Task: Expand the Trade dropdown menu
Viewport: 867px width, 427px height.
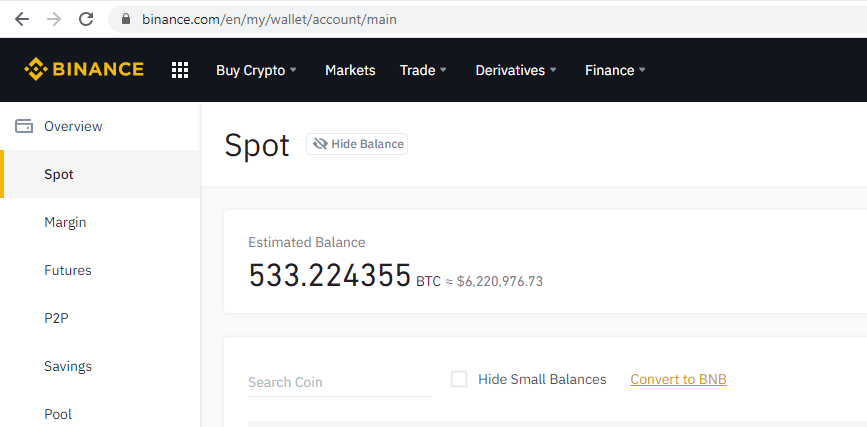Action: pos(424,70)
